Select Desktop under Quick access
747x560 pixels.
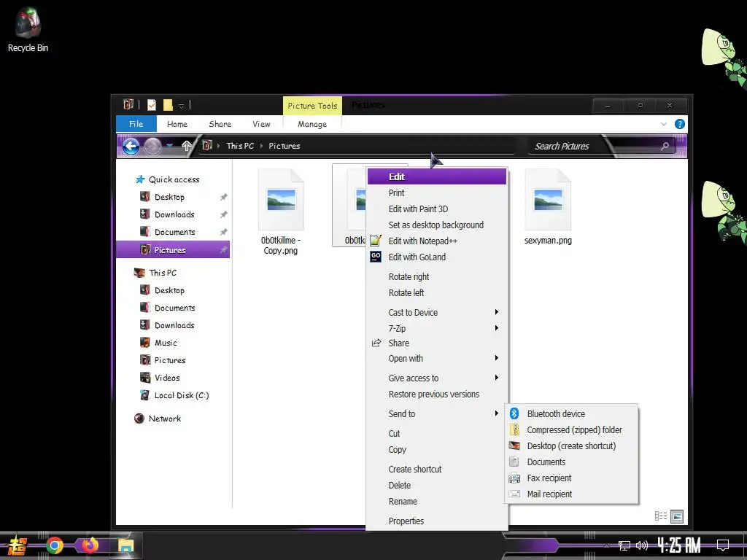169,197
